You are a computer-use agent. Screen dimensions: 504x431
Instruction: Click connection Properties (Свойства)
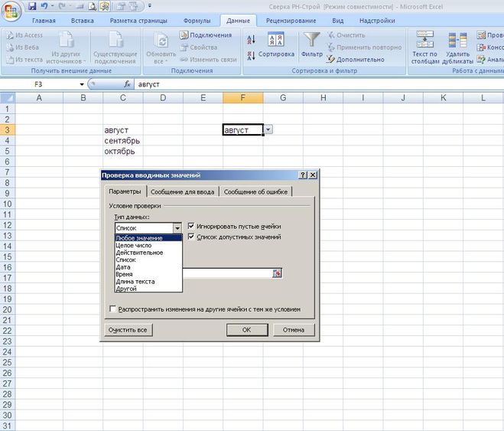198,47
